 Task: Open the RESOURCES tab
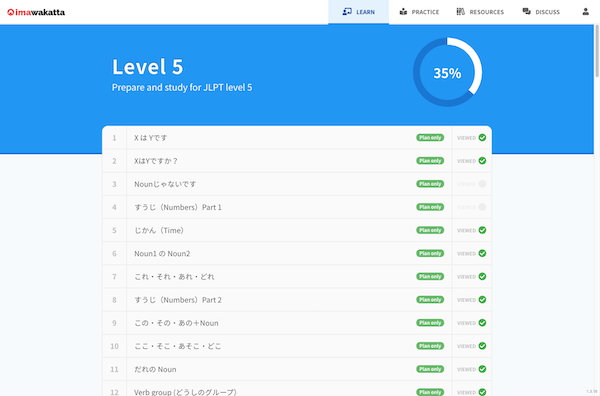[x=480, y=12]
